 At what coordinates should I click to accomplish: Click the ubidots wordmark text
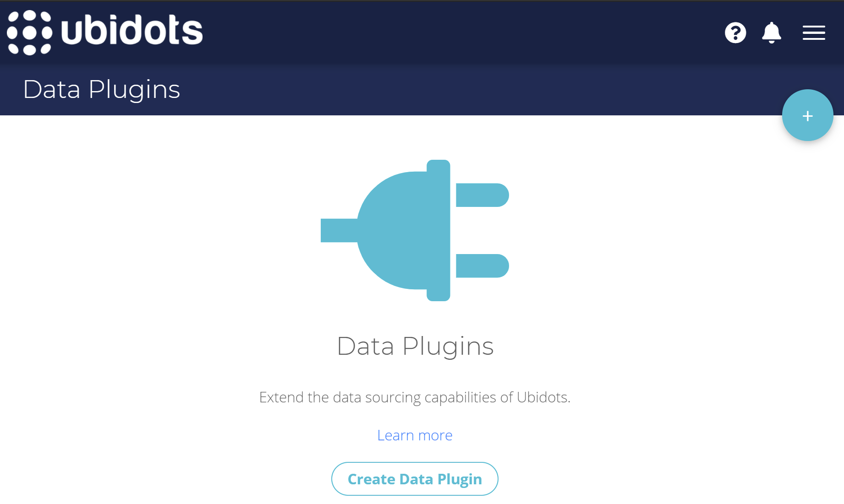click(x=132, y=31)
